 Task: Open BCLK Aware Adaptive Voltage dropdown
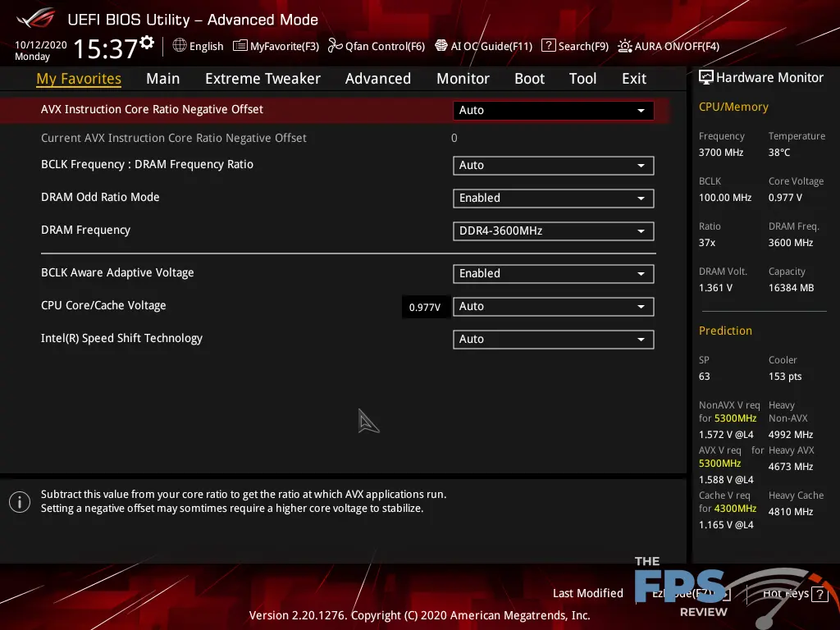pyautogui.click(x=553, y=274)
